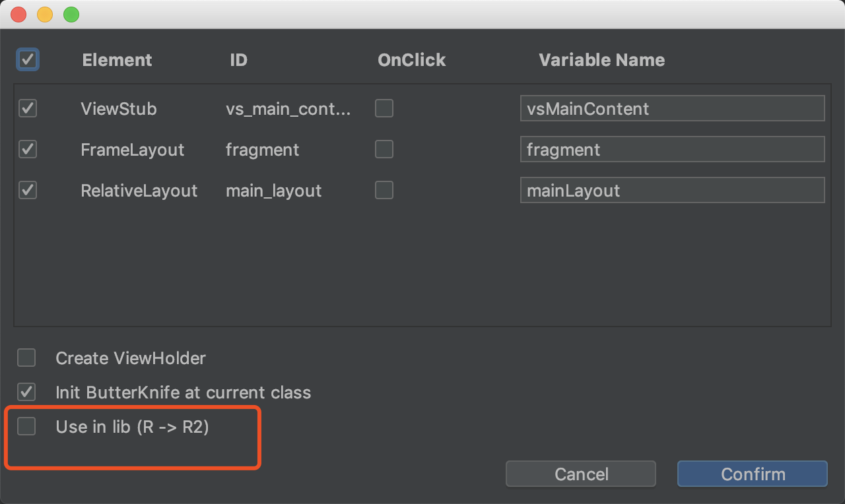The image size is (845, 504).
Task: Toggle the select-all checkbox in the header
Action: coord(27,59)
